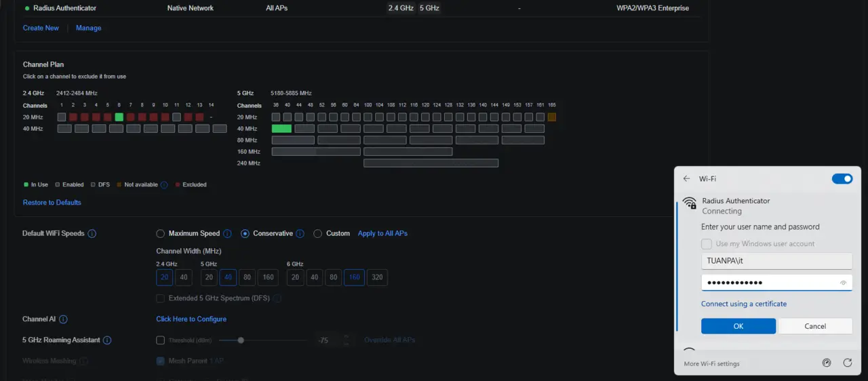
Task: Click the back arrow in Wi-Fi panel
Action: [x=687, y=179]
